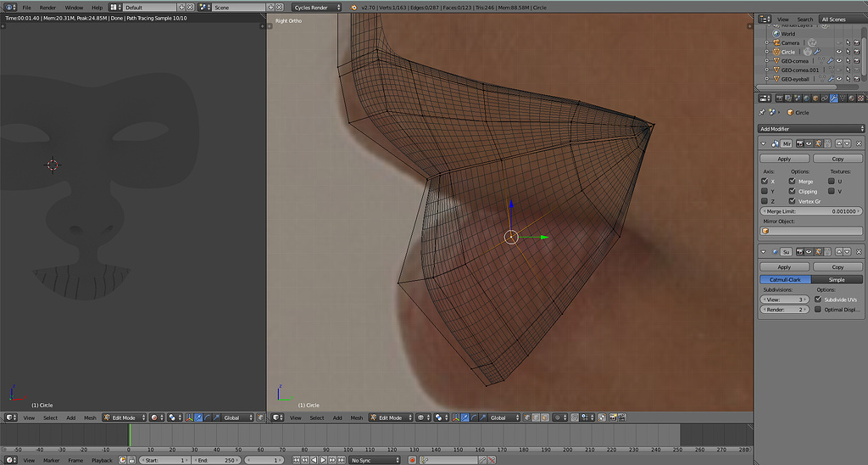Open the Add Modifier dropdown
Viewport: 868px width, 465px height.
pyautogui.click(x=811, y=129)
